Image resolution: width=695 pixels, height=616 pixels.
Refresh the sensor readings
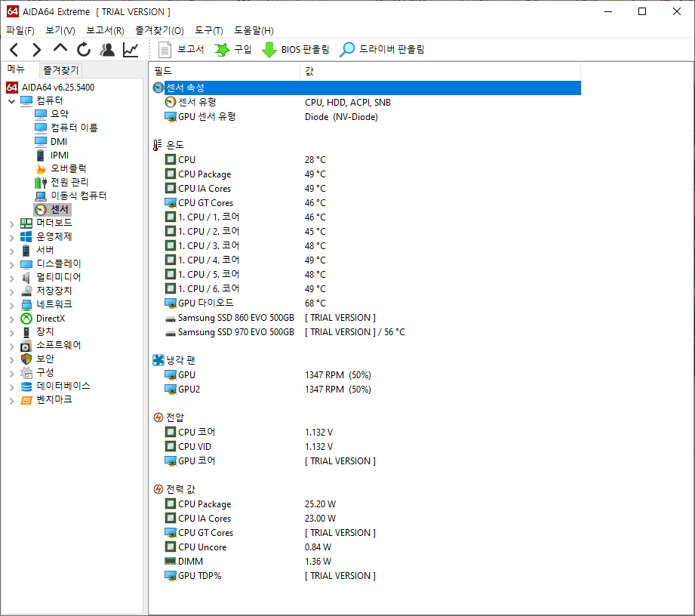click(83, 49)
